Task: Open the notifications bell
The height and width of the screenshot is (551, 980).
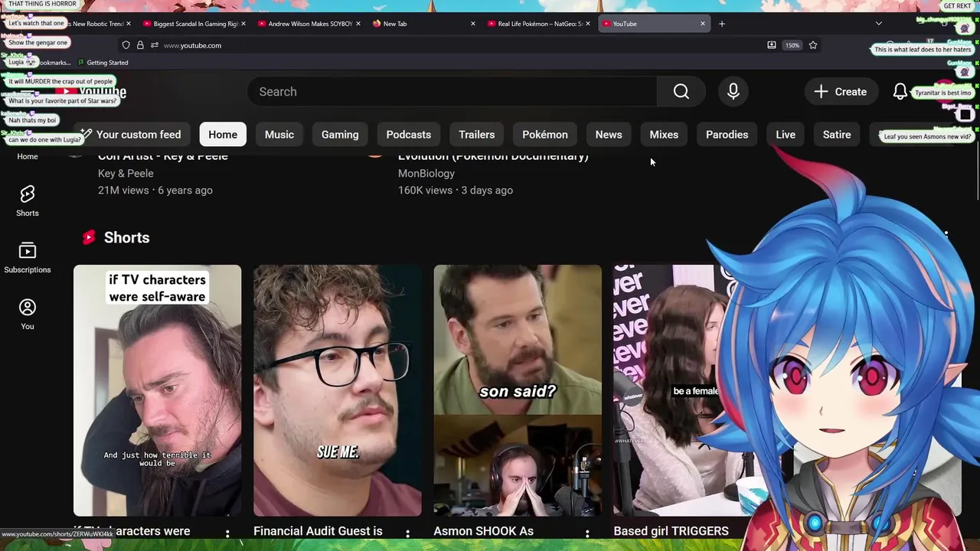Action: tap(900, 92)
